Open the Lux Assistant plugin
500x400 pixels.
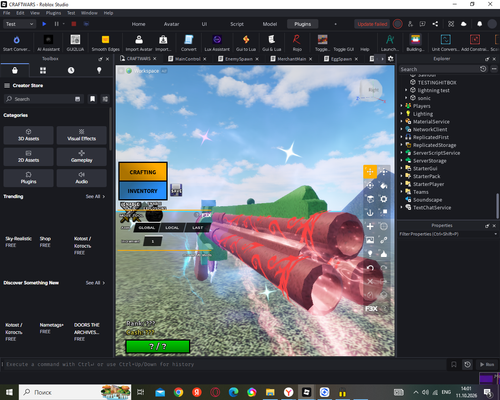point(217,43)
